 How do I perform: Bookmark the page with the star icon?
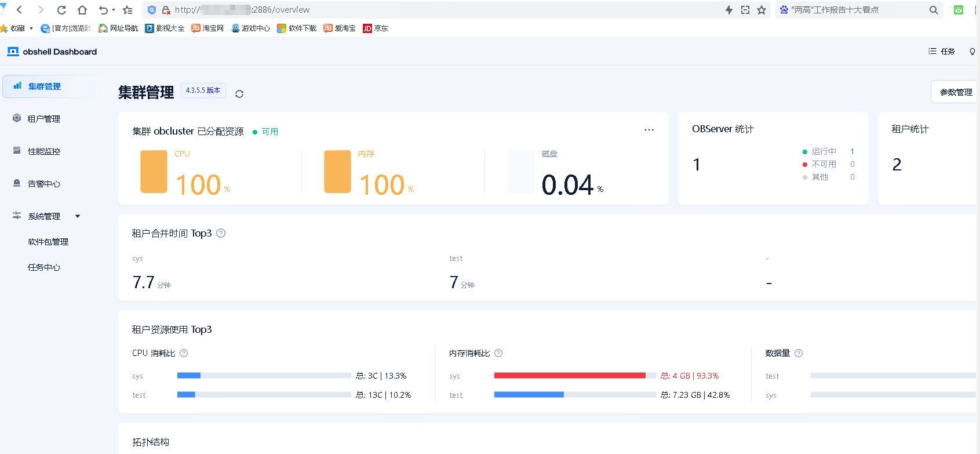[762, 10]
